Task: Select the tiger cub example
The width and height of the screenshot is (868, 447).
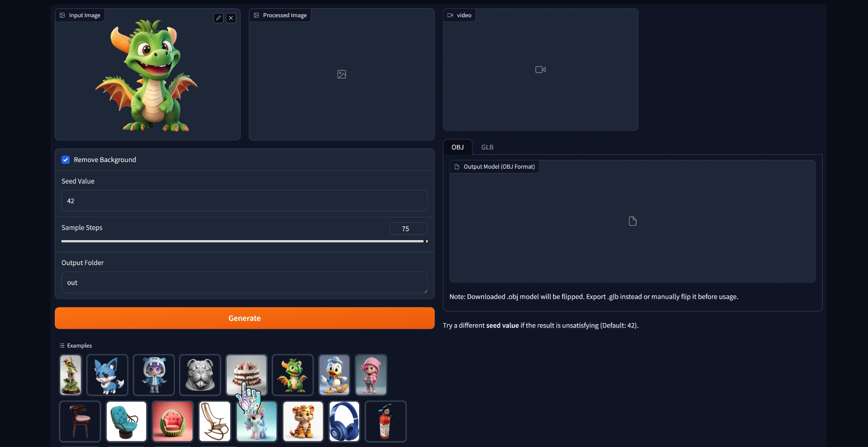Action: pyautogui.click(x=303, y=422)
